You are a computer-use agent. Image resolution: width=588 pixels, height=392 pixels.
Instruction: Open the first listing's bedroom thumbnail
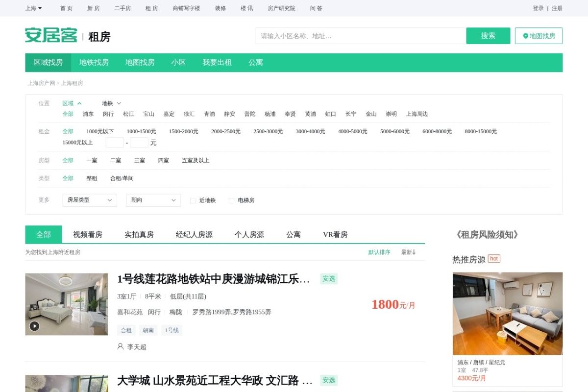pyautogui.click(x=67, y=304)
